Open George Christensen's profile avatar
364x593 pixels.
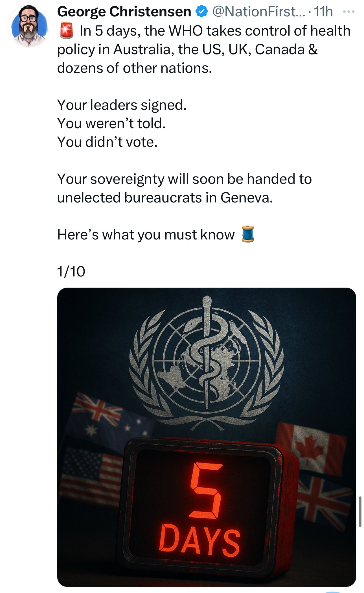(x=29, y=26)
